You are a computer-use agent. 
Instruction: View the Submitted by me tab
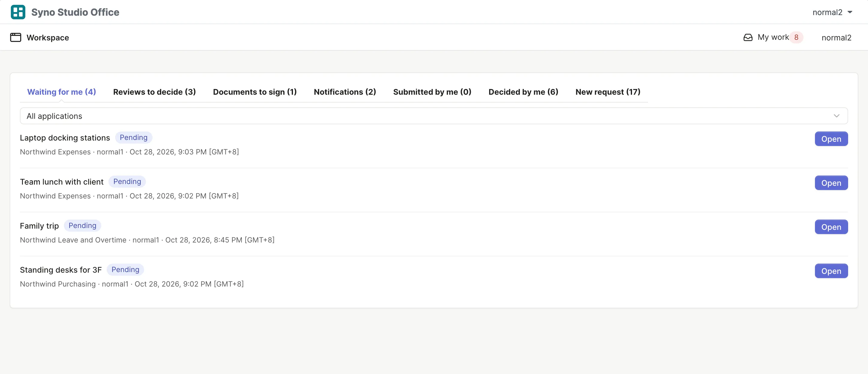pyautogui.click(x=432, y=92)
